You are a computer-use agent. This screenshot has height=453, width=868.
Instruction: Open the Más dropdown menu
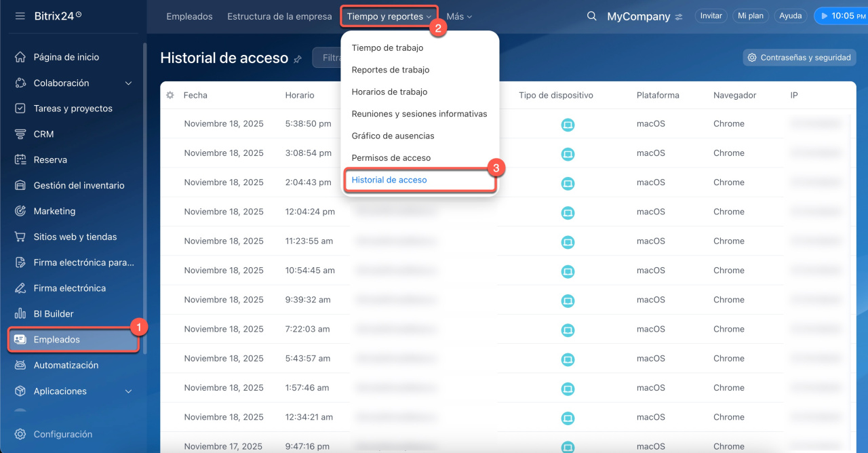(x=459, y=16)
